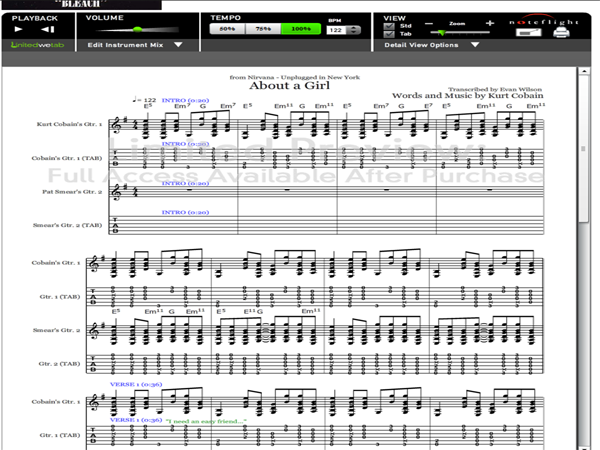
Task: Click the 'Pat Smear's Gtr. 2' staff label
Action: (72, 192)
